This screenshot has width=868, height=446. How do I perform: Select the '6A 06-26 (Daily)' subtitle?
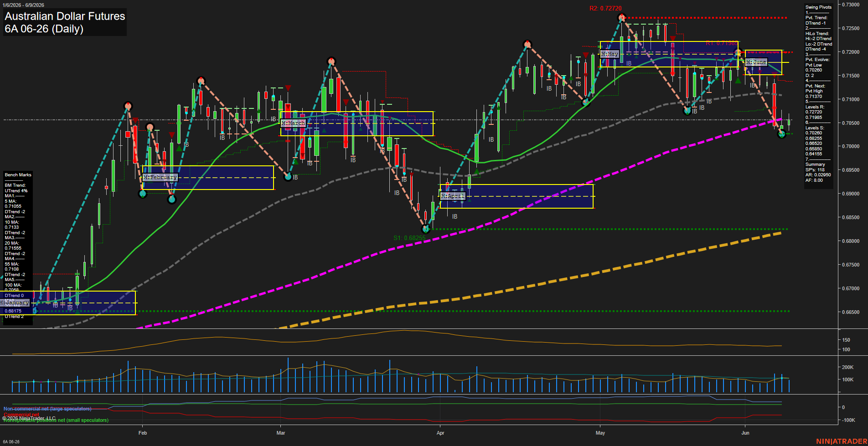pyautogui.click(x=44, y=29)
